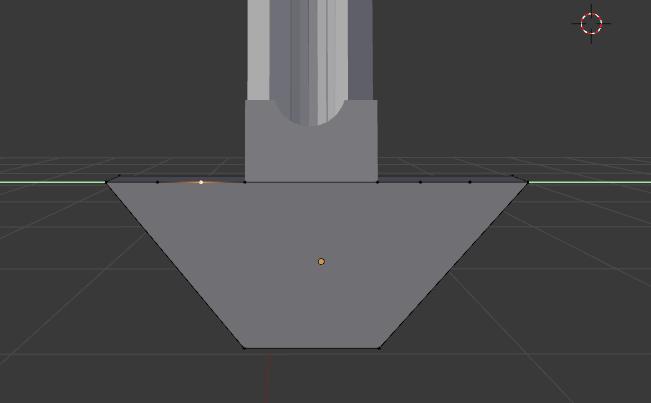Click the bottom edge of the trapezoid

312,348
